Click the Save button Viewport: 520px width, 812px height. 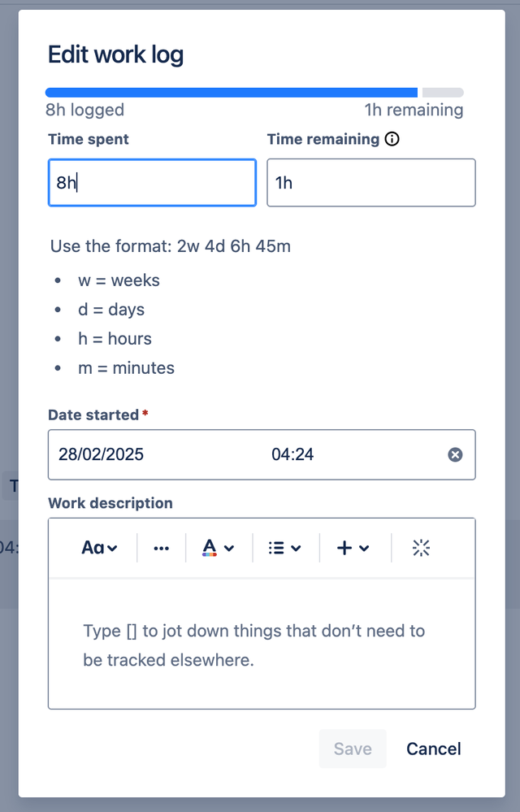(352, 749)
